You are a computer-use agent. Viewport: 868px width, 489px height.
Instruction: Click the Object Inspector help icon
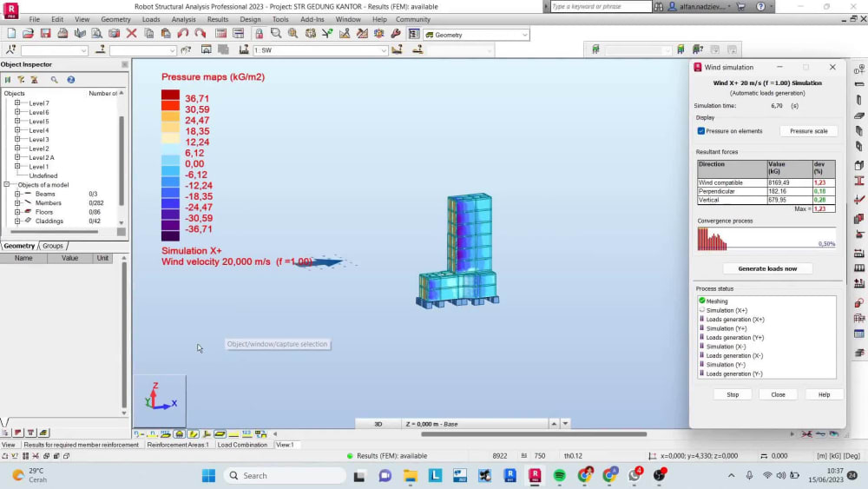(71, 80)
